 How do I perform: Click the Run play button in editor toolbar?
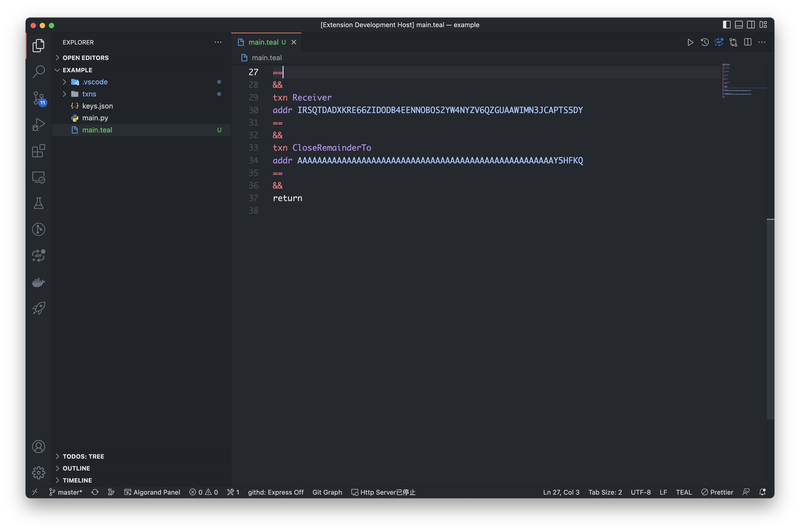click(690, 42)
